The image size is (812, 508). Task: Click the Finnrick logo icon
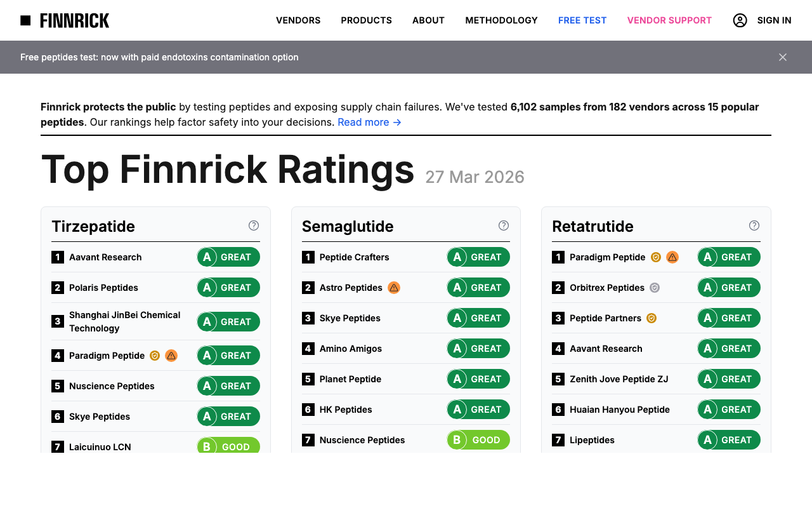[25, 20]
